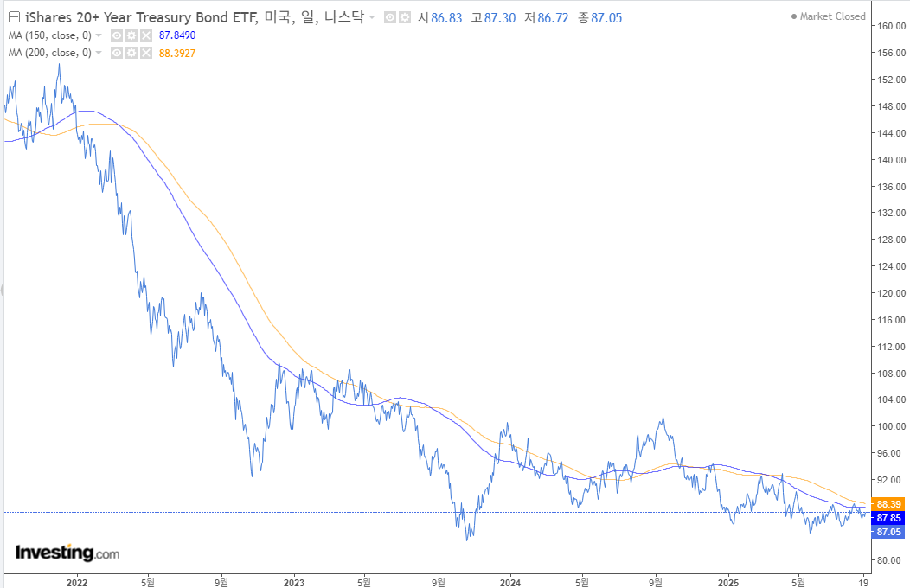Open settings gear for iShares main series
The width and height of the screenshot is (910, 588).
[405, 18]
